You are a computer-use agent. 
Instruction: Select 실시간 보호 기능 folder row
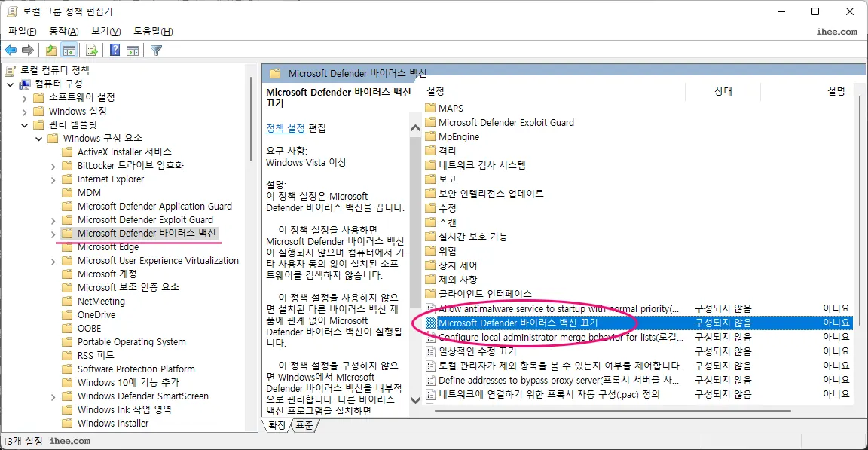(472, 237)
